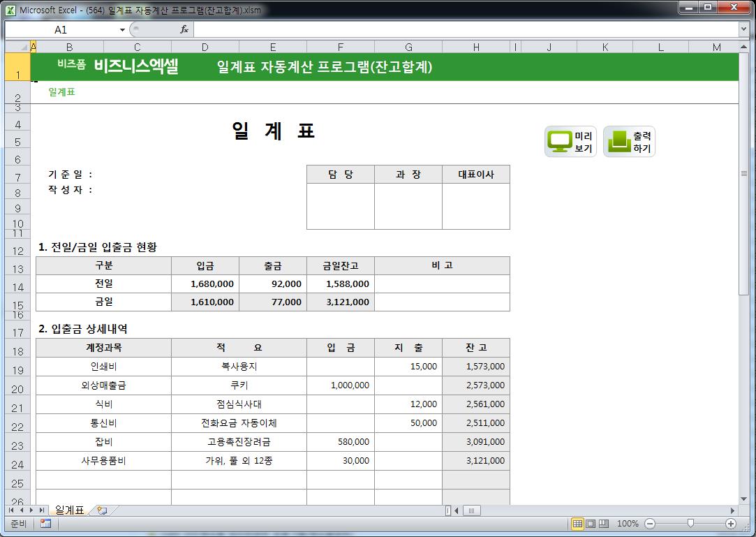Click cell showing 1,588,000 balance
The height and width of the screenshot is (537, 756).
[341, 284]
